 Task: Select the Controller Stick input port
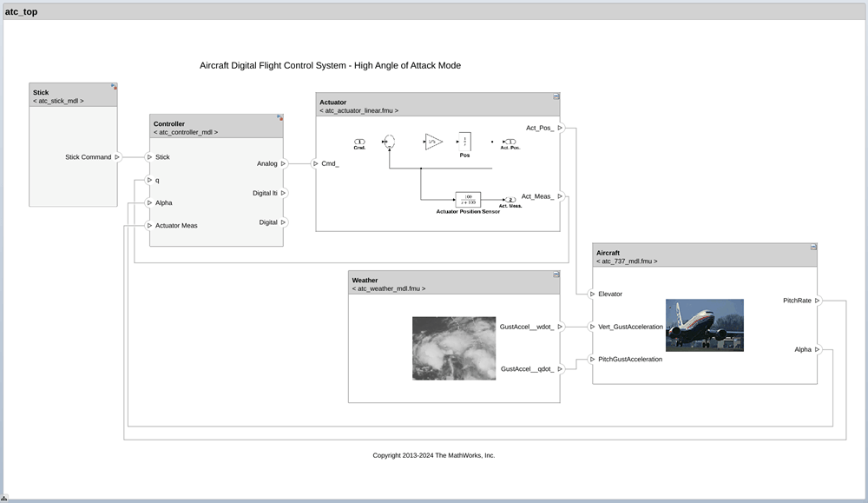149,157
